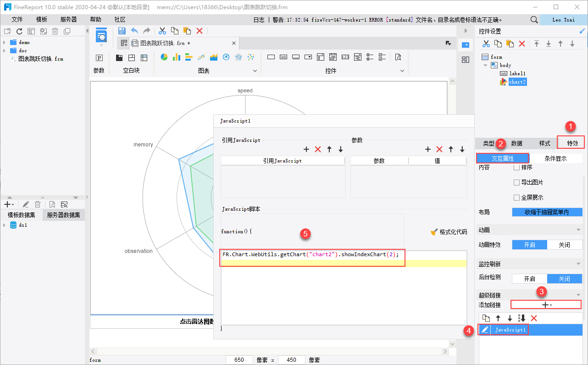Click the parameter panel P icon
Screen dimensions: 588x365
pos(99,58)
